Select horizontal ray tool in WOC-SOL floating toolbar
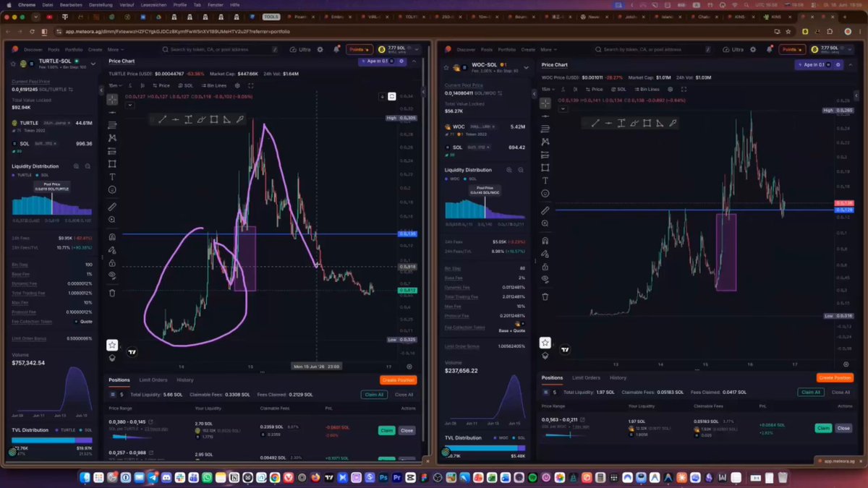Image resolution: width=868 pixels, height=488 pixels. tap(608, 124)
